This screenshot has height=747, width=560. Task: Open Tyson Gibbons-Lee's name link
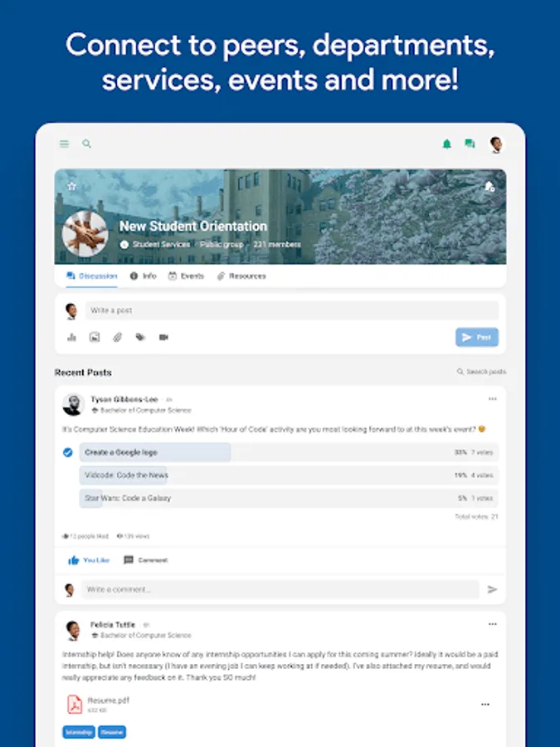124,399
